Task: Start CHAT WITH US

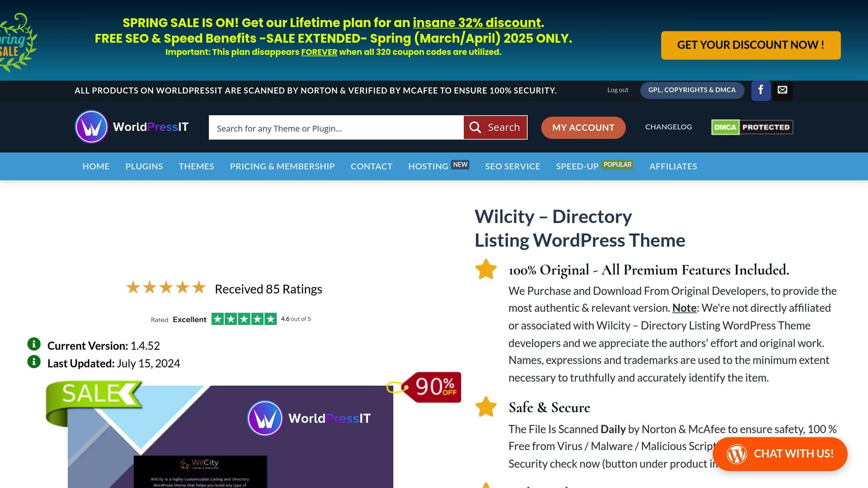Action: click(780, 454)
